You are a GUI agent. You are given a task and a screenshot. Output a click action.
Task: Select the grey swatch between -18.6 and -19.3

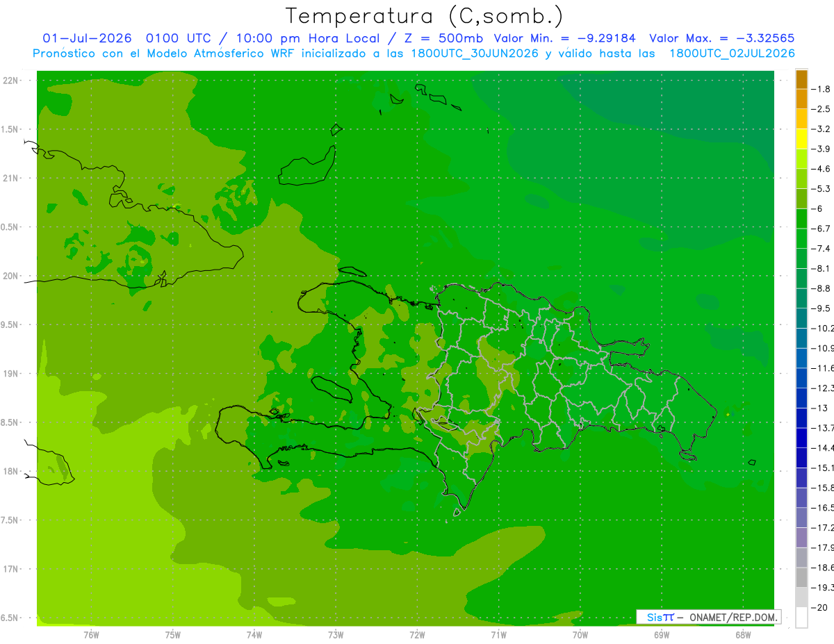pos(801,577)
